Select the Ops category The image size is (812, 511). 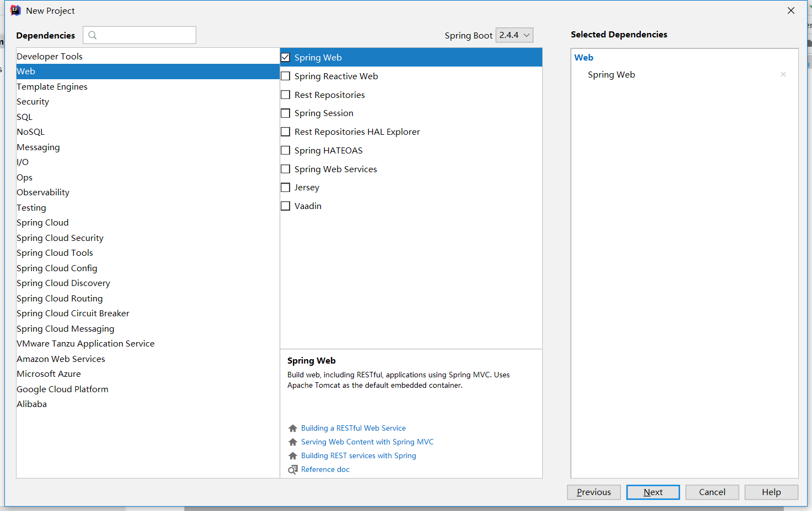coord(148,177)
